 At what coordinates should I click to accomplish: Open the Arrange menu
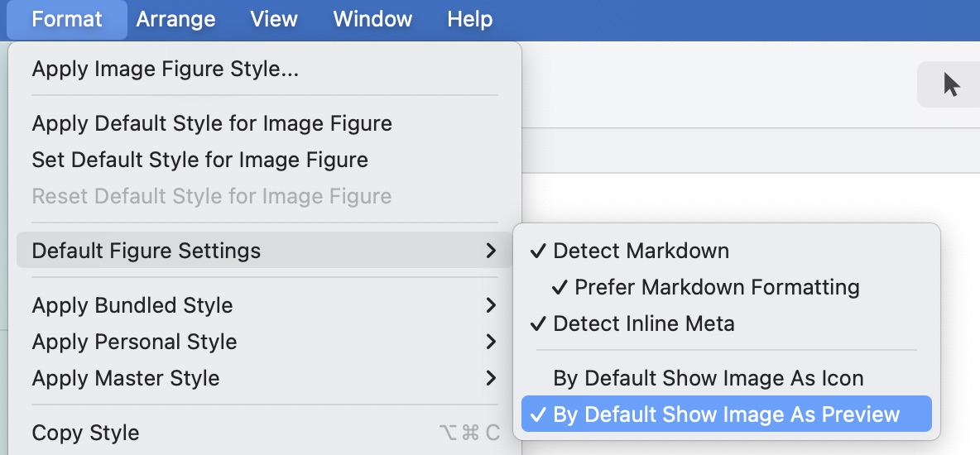[175, 19]
